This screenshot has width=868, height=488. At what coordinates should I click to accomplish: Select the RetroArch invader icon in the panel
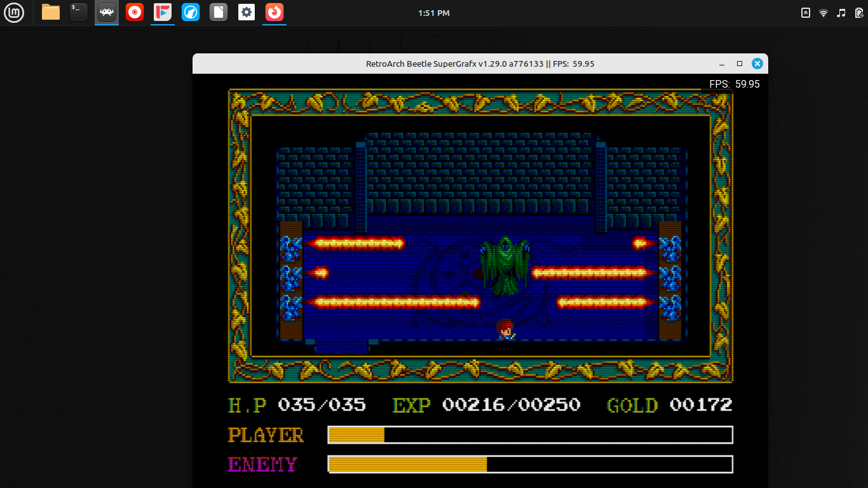(x=107, y=12)
